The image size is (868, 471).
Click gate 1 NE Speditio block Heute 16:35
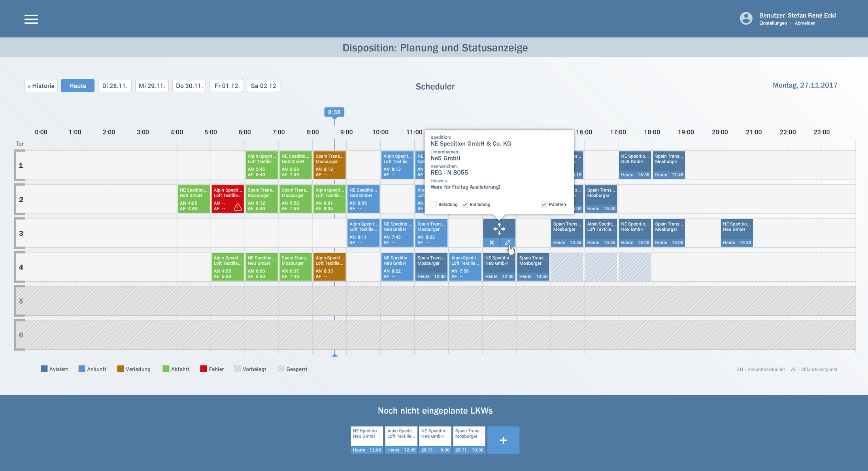point(635,165)
